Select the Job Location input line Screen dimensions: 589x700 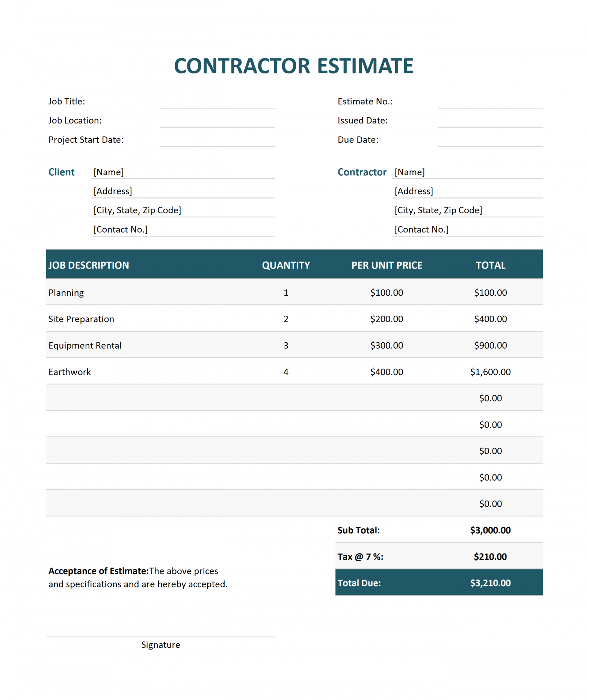(x=217, y=120)
